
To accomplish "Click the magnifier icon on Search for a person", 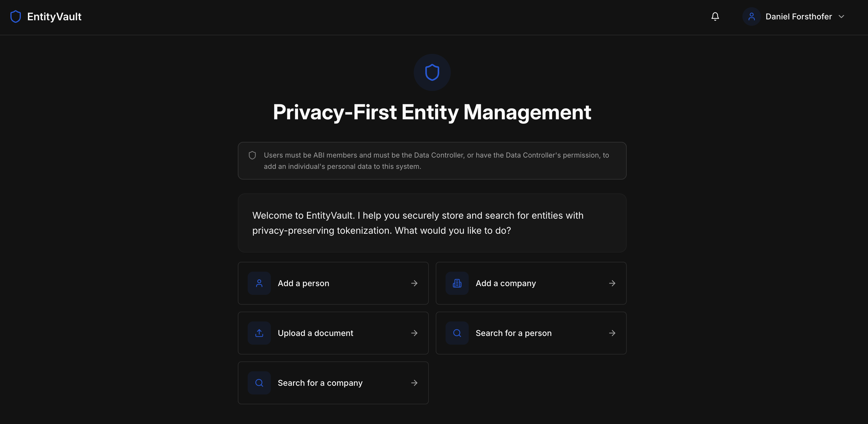I will pos(457,333).
